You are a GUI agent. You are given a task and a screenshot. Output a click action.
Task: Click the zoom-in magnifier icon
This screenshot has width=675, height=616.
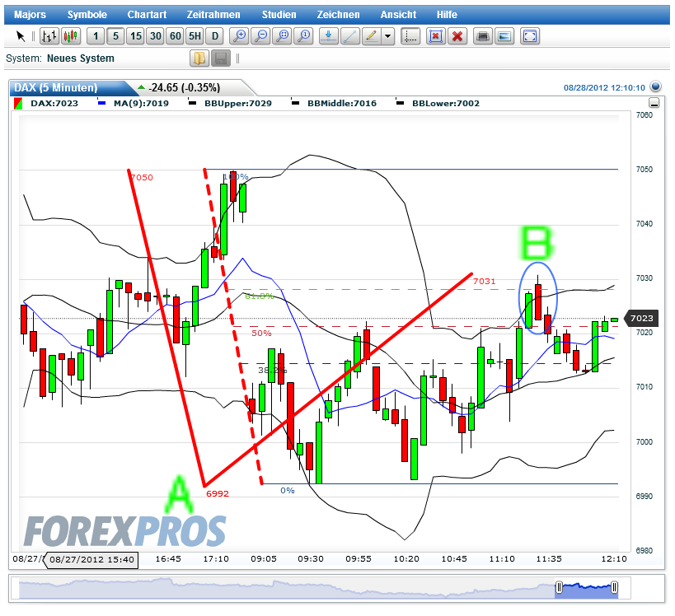point(239,36)
